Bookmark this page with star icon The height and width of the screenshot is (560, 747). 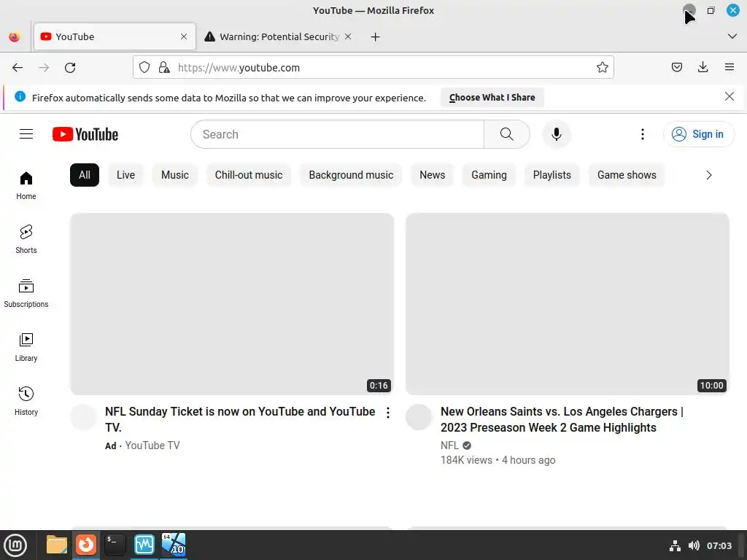click(602, 68)
